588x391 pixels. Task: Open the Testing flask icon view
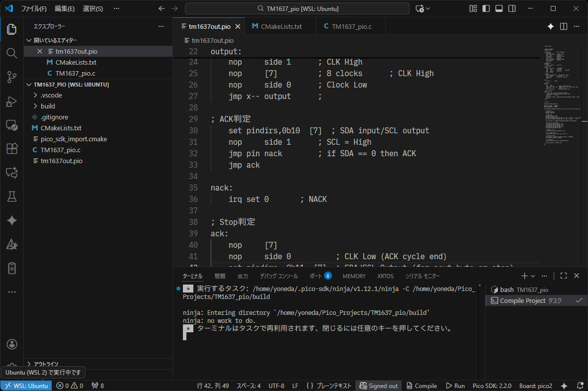click(x=11, y=196)
